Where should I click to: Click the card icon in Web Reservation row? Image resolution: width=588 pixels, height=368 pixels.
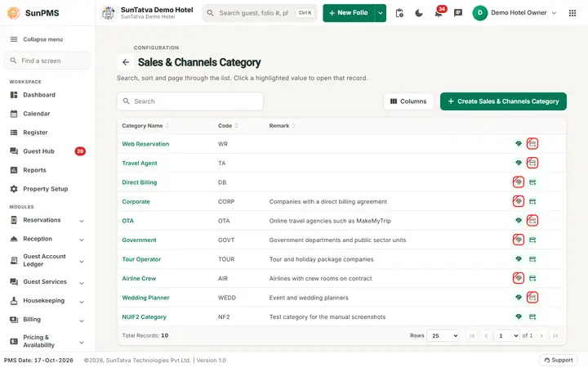click(x=532, y=144)
